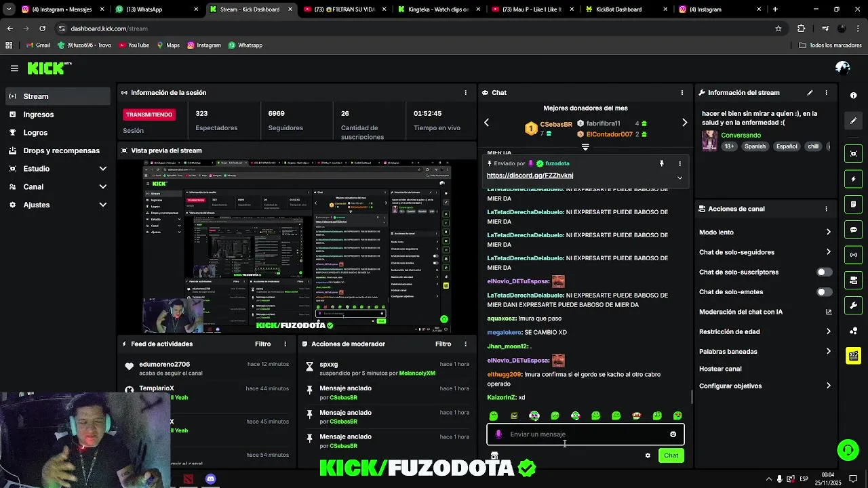
Task: Show previous top donors with left arrow
Action: (486, 123)
